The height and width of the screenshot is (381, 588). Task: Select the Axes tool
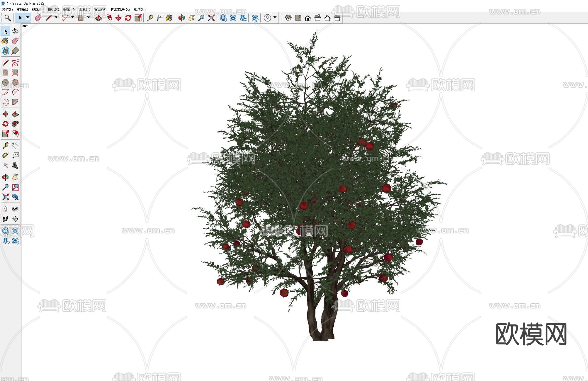pyautogui.click(x=5, y=165)
